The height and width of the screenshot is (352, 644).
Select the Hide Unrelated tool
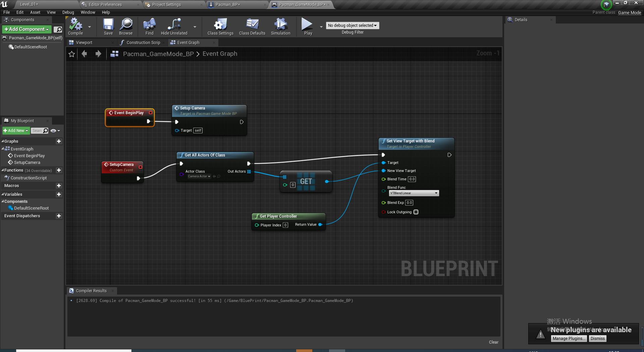pyautogui.click(x=173, y=27)
